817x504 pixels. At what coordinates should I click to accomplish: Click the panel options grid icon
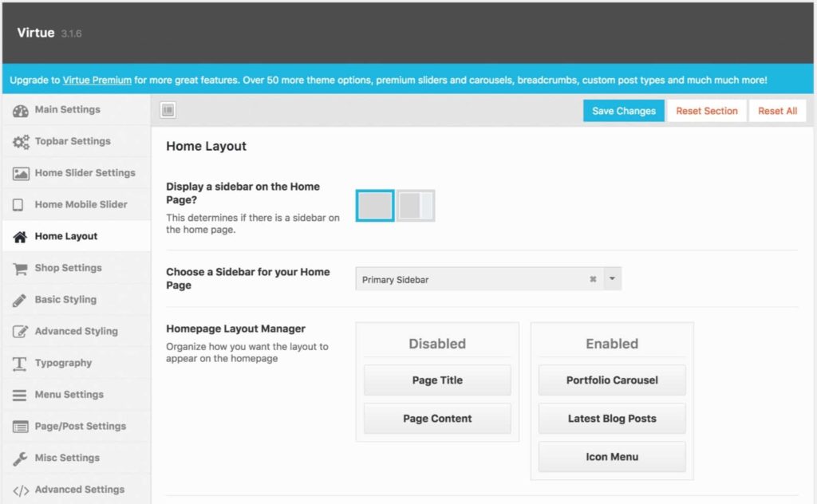pos(168,110)
